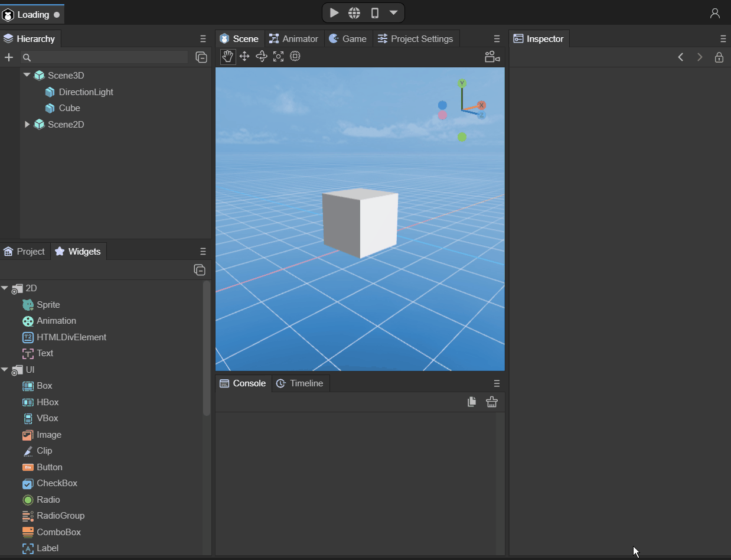The image size is (731, 560).
Task: Select the Scale tool in Scene toolbar
Action: click(x=278, y=57)
